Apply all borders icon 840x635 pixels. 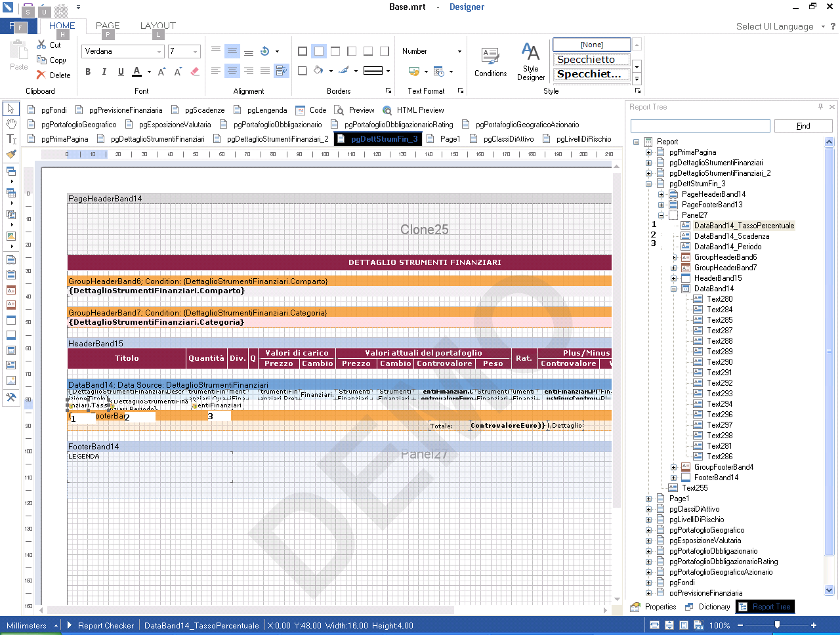coord(303,51)
